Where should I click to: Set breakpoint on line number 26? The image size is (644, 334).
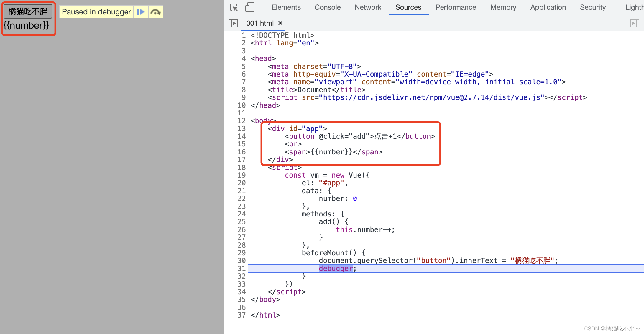[241, 229]
